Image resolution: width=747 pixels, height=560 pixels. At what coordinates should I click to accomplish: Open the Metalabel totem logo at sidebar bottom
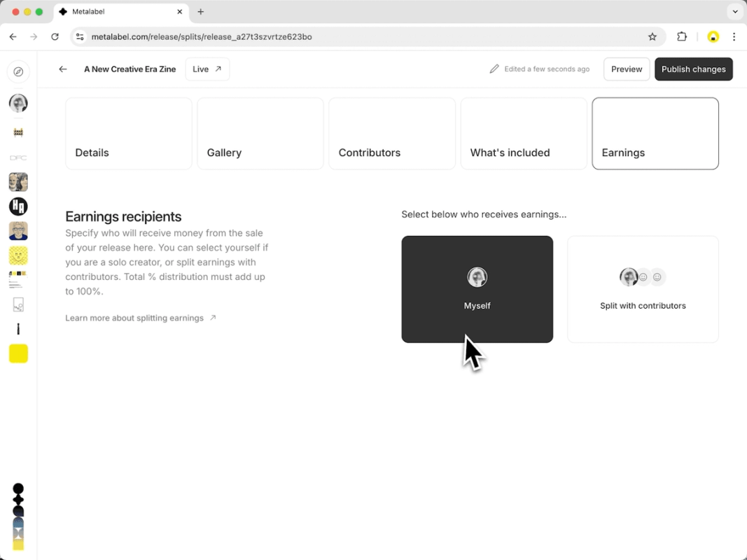pos(18,517)
